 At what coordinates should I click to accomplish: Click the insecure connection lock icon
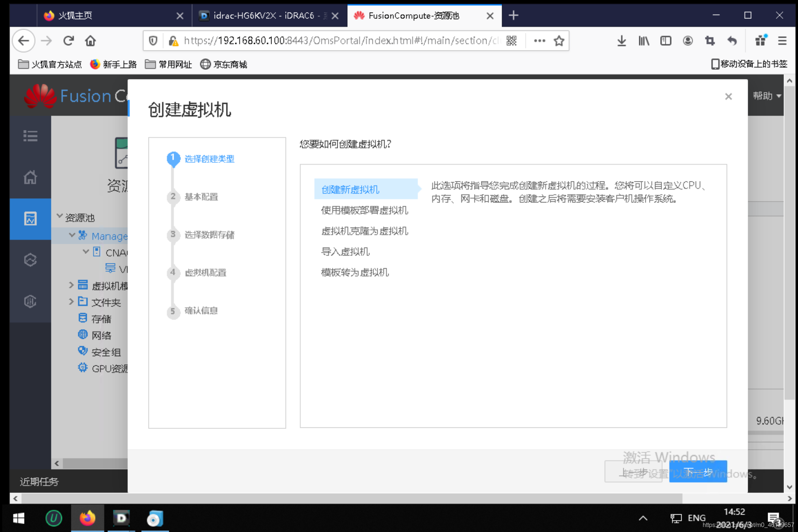173,41
